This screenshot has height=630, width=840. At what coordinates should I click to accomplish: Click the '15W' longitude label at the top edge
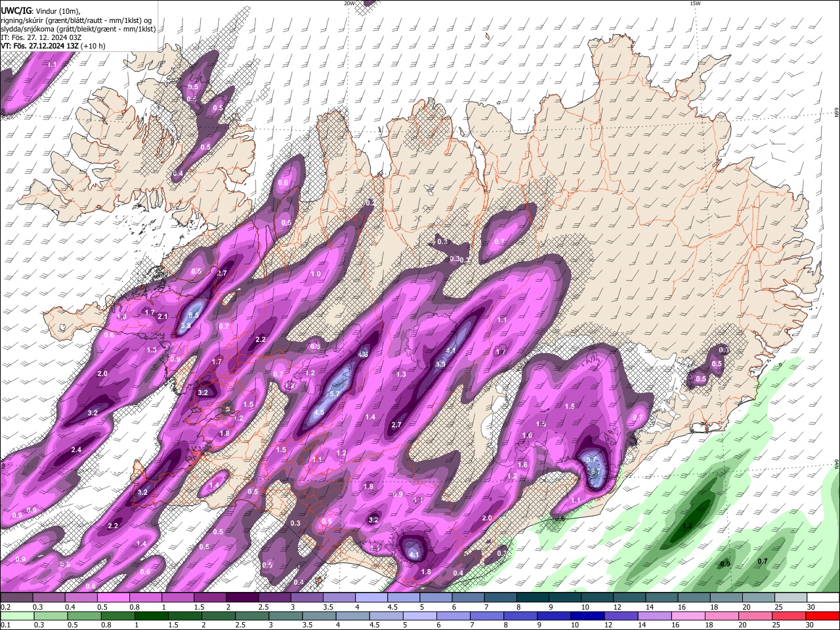[695, 3]
